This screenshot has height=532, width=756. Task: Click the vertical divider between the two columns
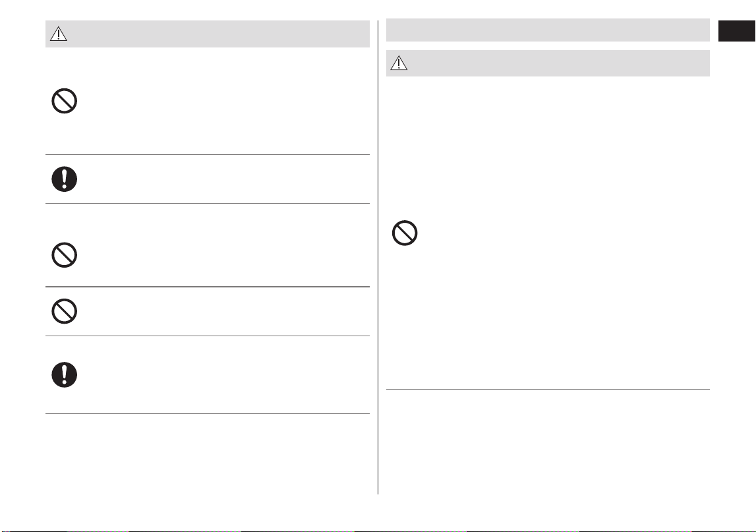point(378,257)
